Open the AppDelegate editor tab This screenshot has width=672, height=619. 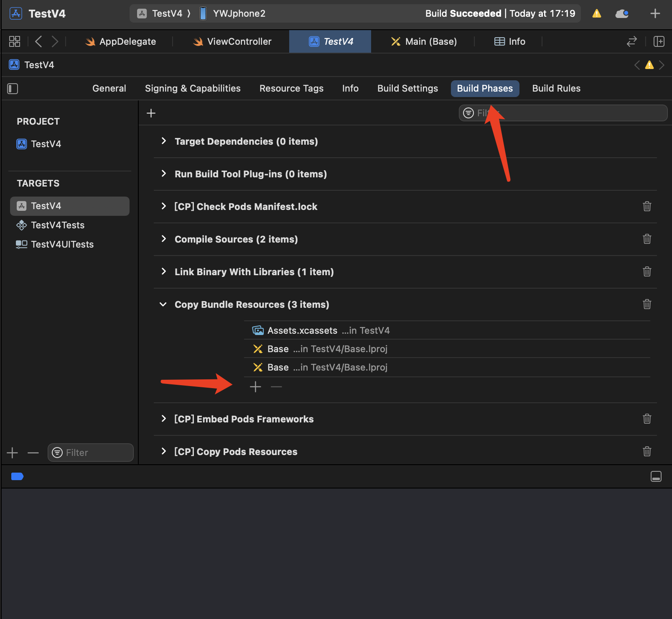[120, 41]
